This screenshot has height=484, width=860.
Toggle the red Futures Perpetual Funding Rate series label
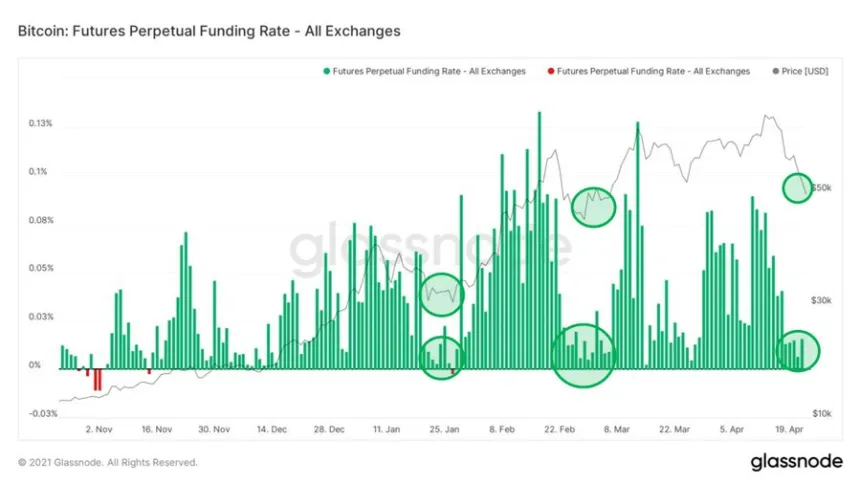tap(654, 72)
